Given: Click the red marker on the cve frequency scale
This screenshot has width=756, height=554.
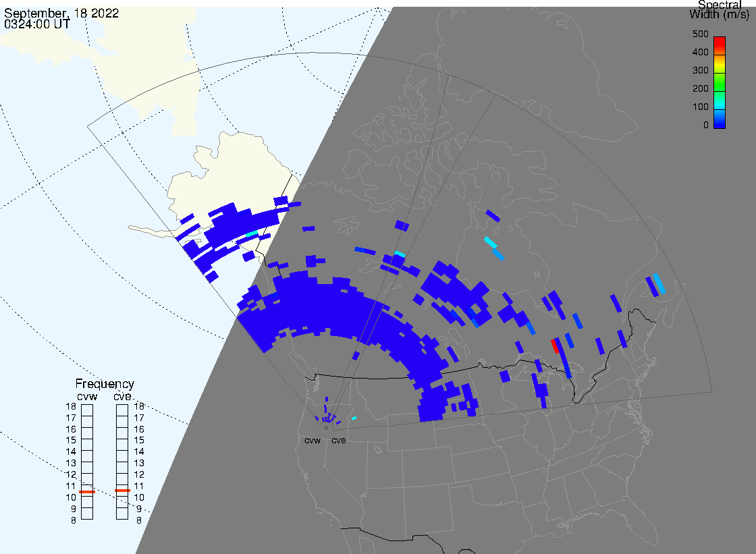Looking at the screenshot, I should tap(122, 491).
